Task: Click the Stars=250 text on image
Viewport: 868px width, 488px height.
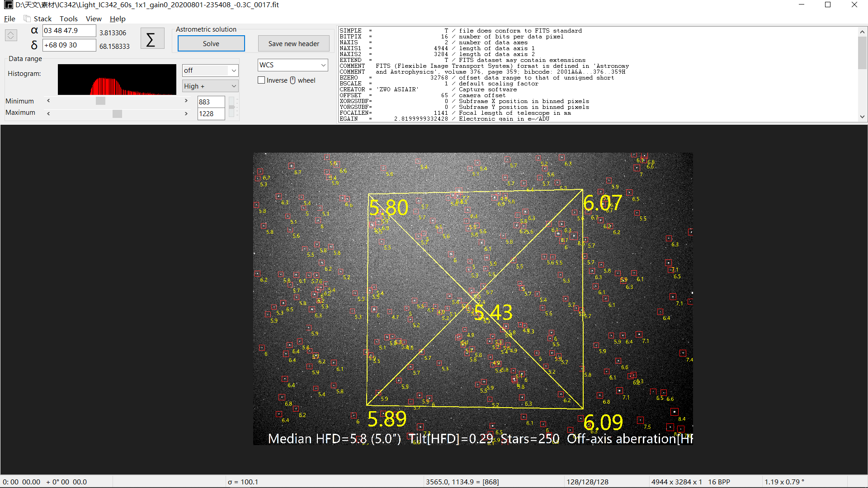Action: (x=530, y=439)
